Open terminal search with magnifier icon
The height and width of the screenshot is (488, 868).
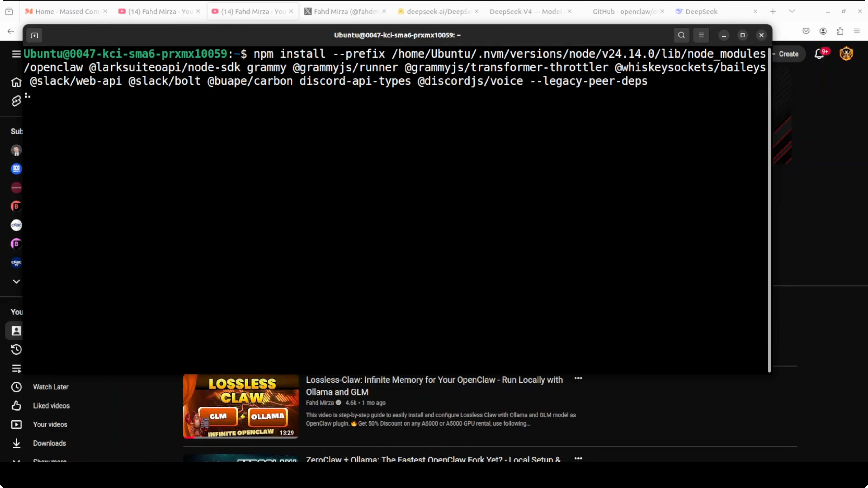[x=681, y=35]
